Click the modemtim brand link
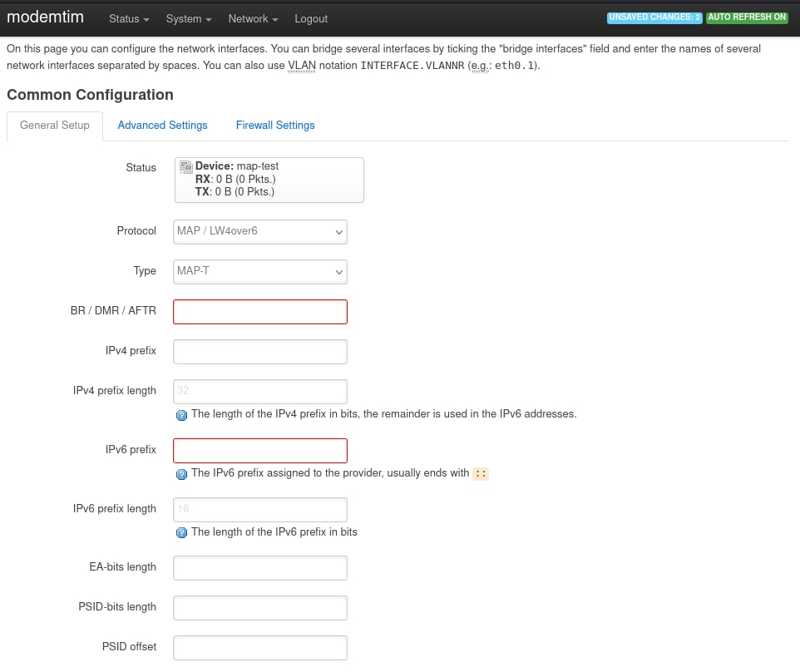The height and width of the screenshot is (672, 800). tap(45, 17)
